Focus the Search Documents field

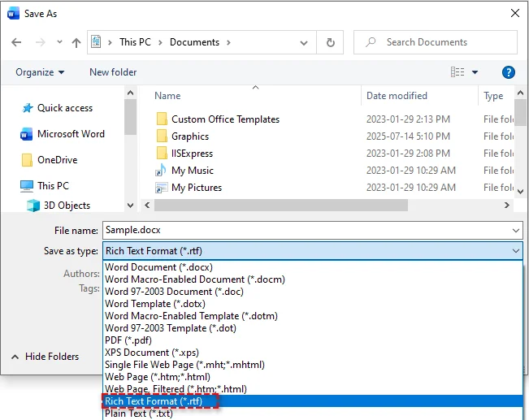436,42
